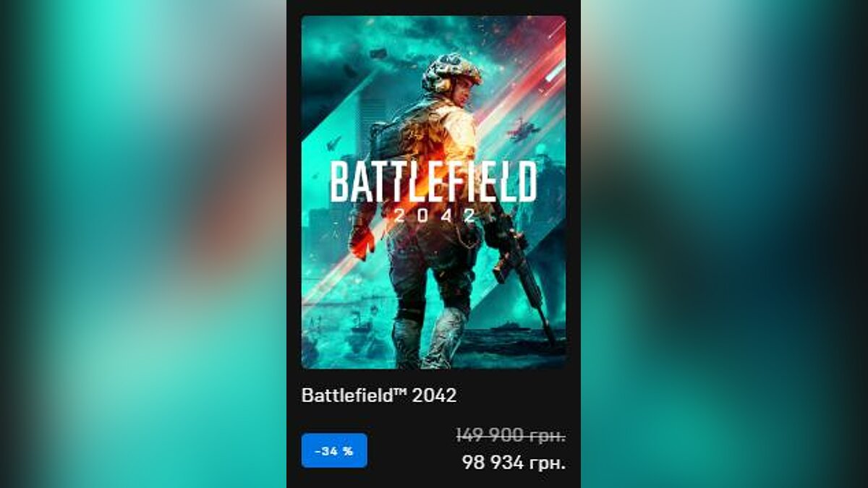Click the BATTLEFIELD logo on the cover
Screen dimensions: 868x488
coord(433,181)
